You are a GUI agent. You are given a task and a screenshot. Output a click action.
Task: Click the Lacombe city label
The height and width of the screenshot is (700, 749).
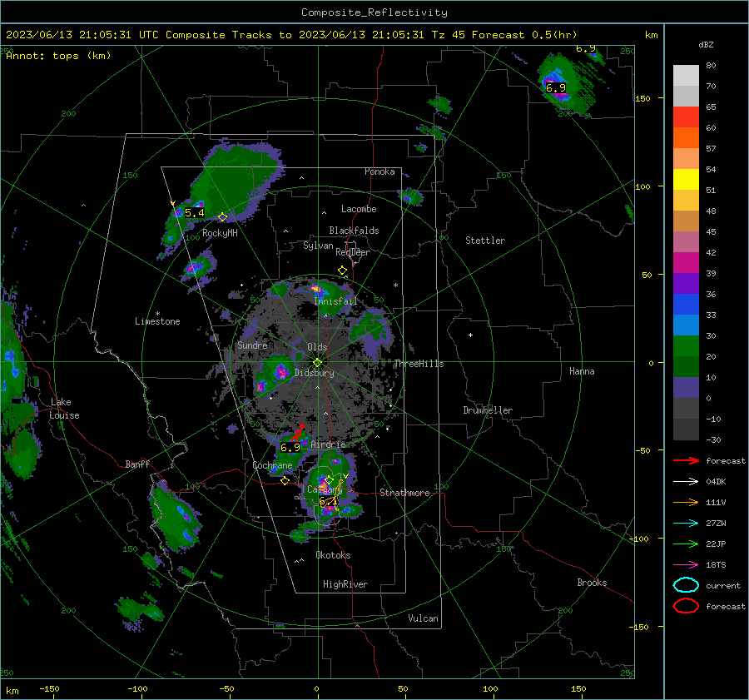tap(359, 209)
